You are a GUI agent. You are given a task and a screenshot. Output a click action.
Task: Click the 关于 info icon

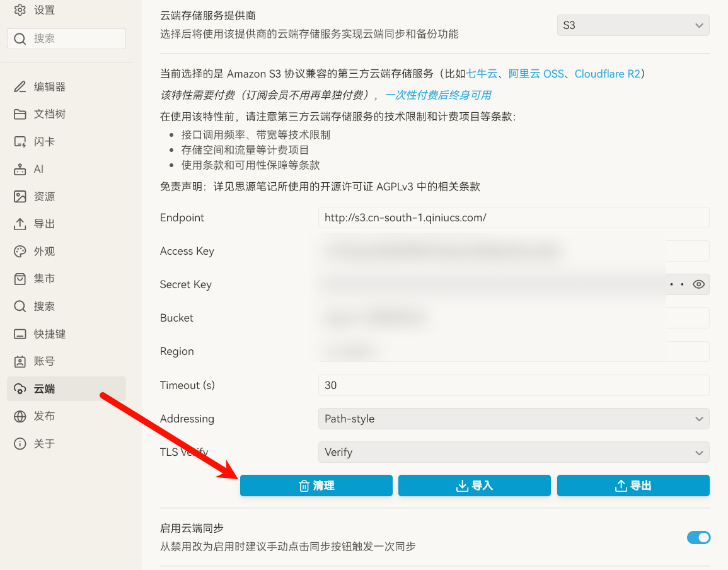20,444
